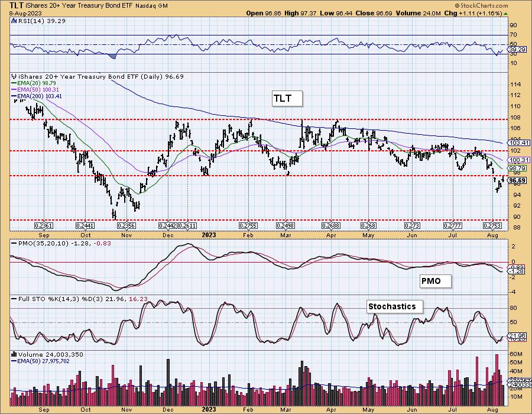The height and width of the screenshot is (414, 532).
Task: Click the RSI(14) 39.29 panel label
Action: point(42,21)
